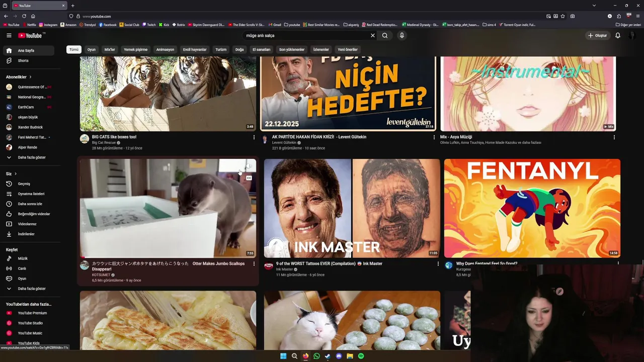The height and width of the screenshot is (362, 644).
Task: Open the KOTSUMET channel link
Action: click(101, 275)
